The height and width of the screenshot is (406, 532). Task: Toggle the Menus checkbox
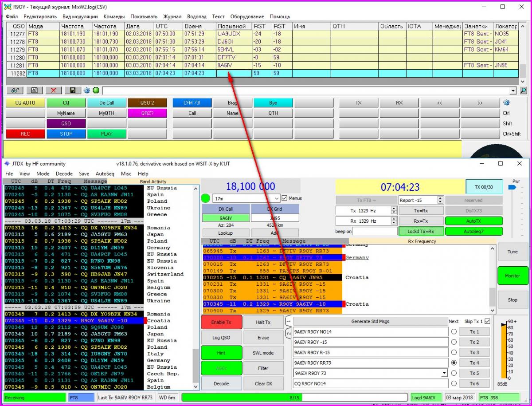tap(285, 198)
